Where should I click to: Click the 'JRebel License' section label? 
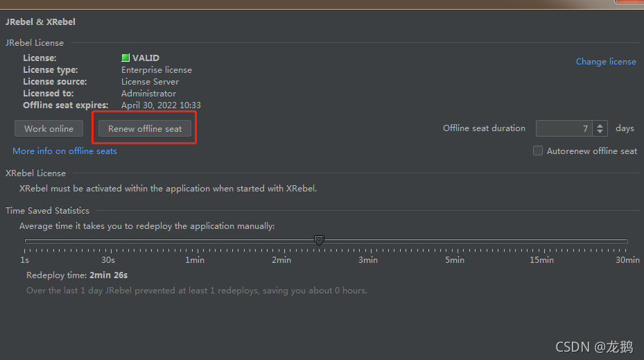point(35,43)
